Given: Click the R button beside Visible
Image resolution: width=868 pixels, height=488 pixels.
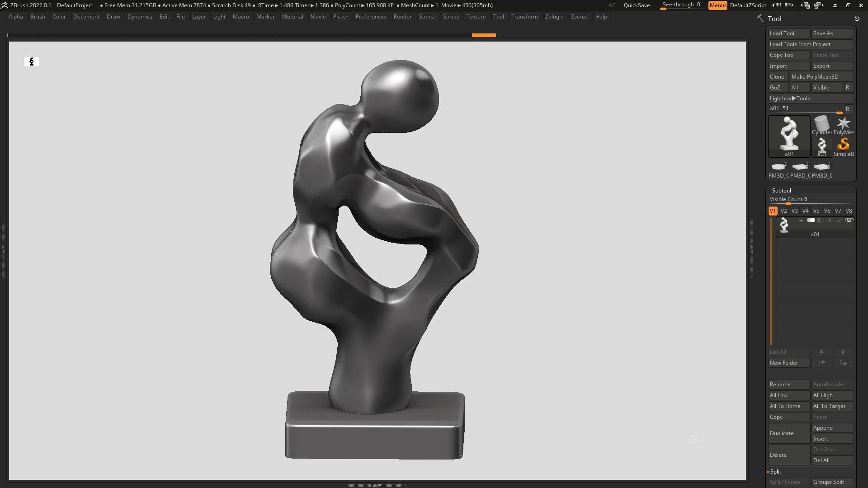Looking at the screenshot, I should click(848, 88).
